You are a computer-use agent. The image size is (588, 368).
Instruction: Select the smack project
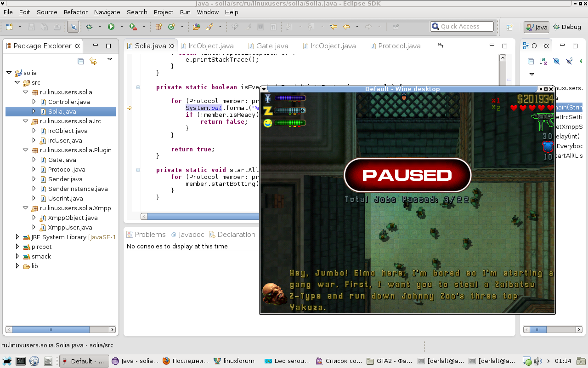click(41, 256)
